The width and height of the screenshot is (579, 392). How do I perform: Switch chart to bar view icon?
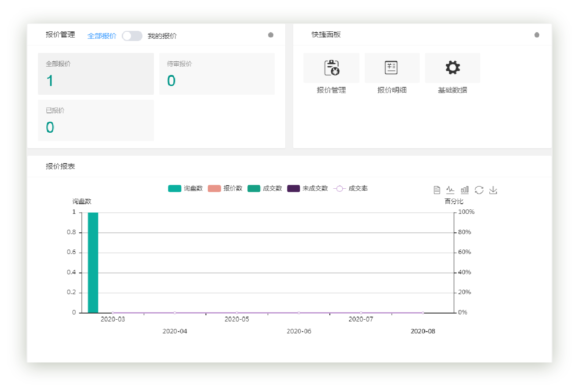[465, 190]
